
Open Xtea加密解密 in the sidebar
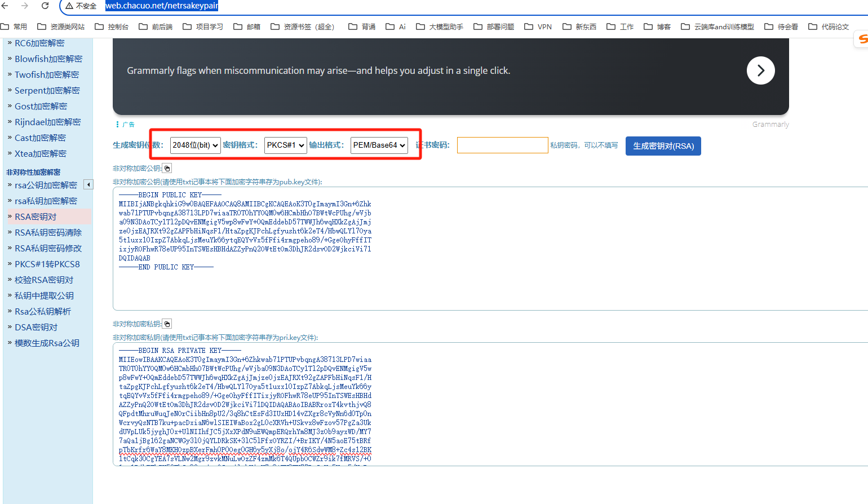[x=41, y=153]
